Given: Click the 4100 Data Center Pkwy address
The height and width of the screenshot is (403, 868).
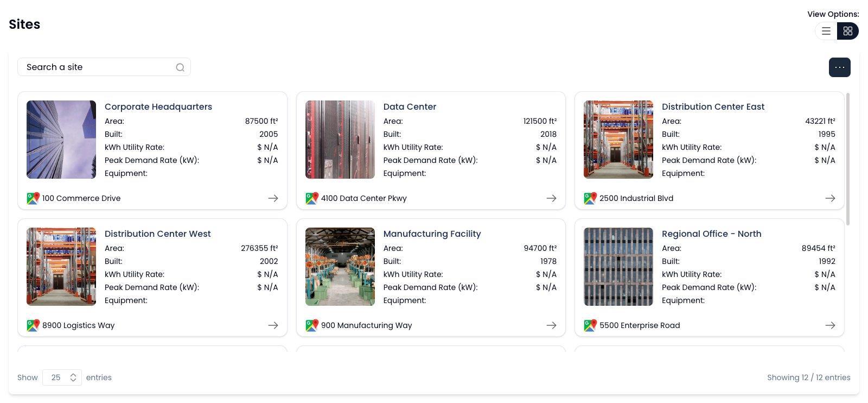Looking at the screenshot, I should tap(363, 198).
